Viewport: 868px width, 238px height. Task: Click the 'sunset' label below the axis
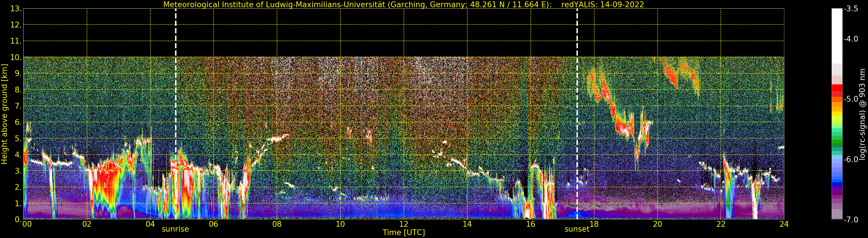(x=577, y=229)
